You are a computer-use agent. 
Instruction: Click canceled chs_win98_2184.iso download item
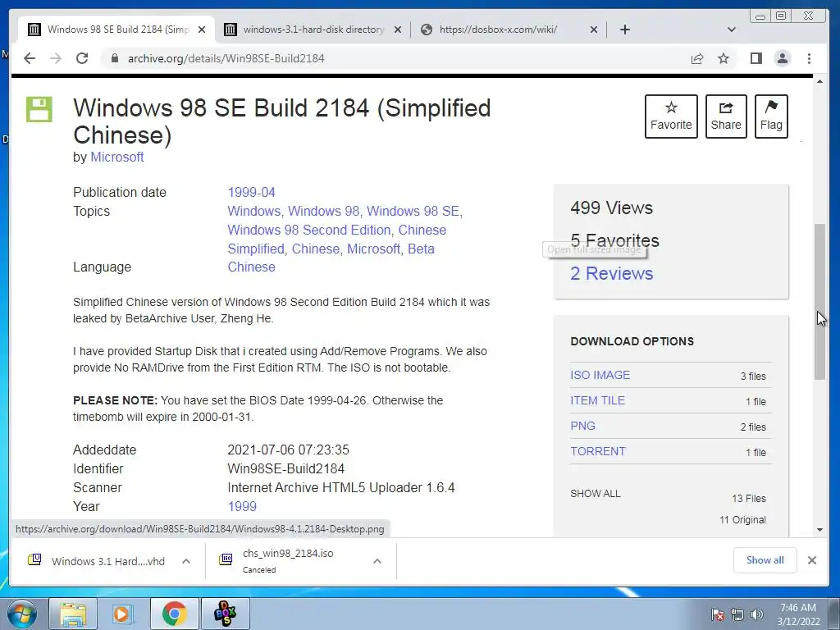coord(290,561)
